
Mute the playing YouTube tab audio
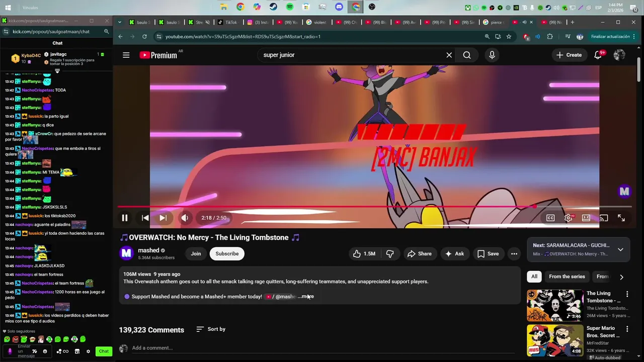[524, 22]
